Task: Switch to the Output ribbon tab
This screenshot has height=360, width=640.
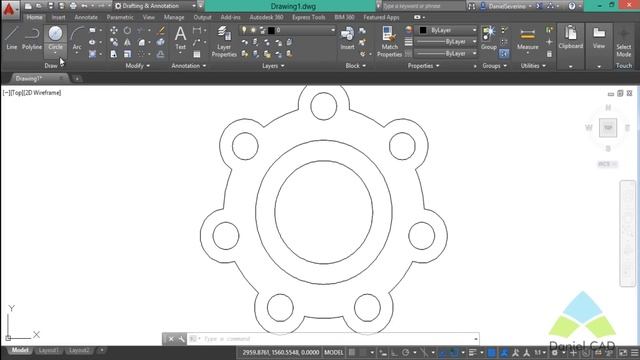Action: (x=202, y=18)
